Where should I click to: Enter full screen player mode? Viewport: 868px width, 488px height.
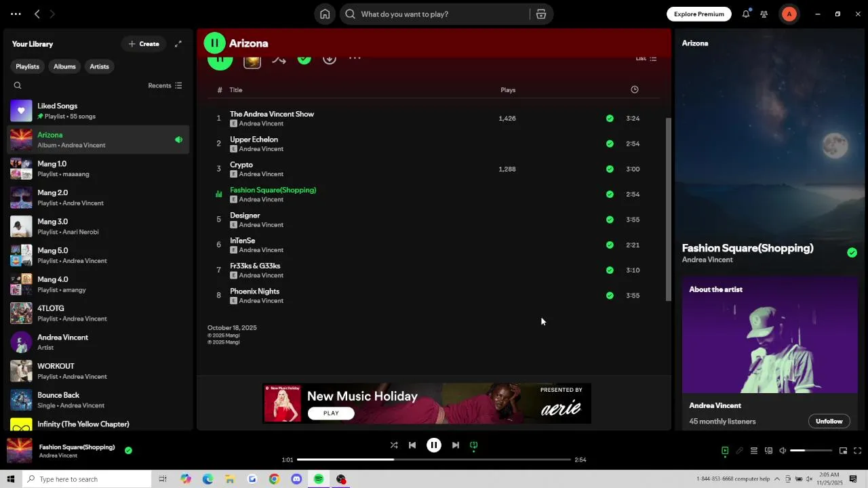tap(858, 451)
